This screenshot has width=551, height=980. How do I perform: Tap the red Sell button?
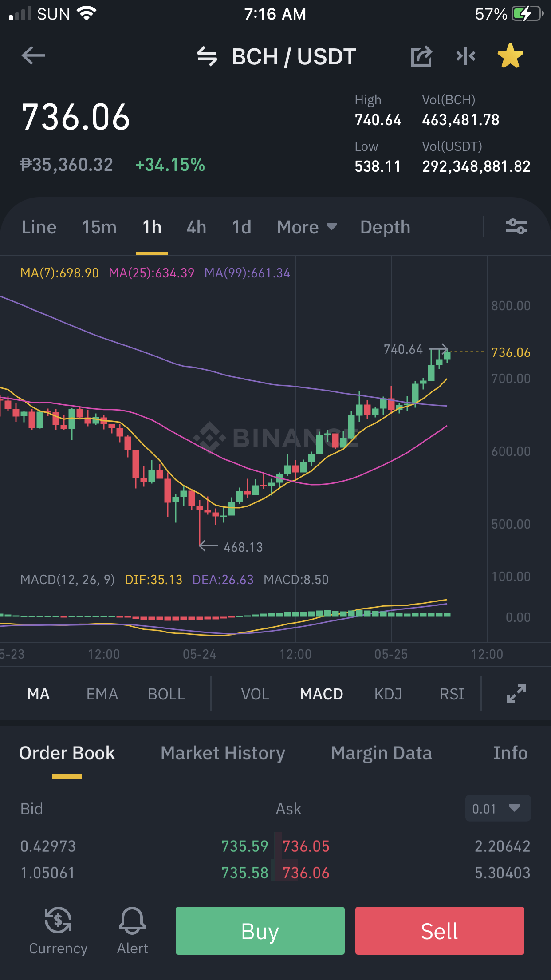click(x=440, y=931)
